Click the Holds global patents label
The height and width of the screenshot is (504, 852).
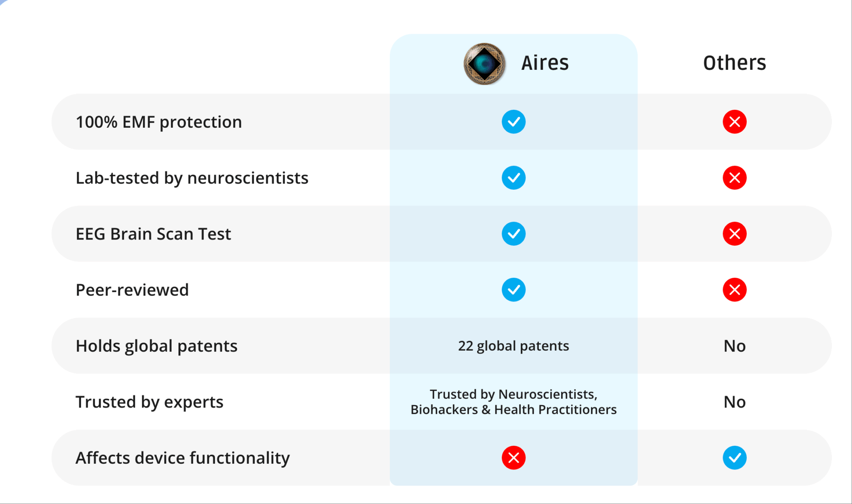point(156,346)
